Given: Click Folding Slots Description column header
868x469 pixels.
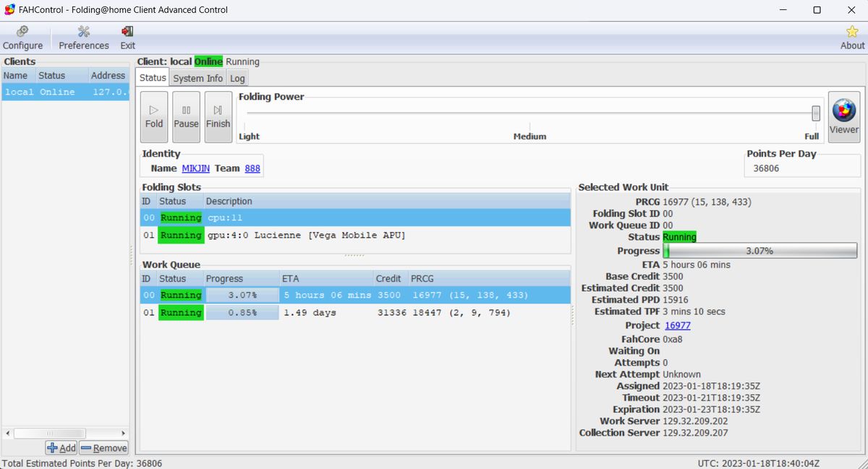Looking at the screenshot, I should pos(387,201).
